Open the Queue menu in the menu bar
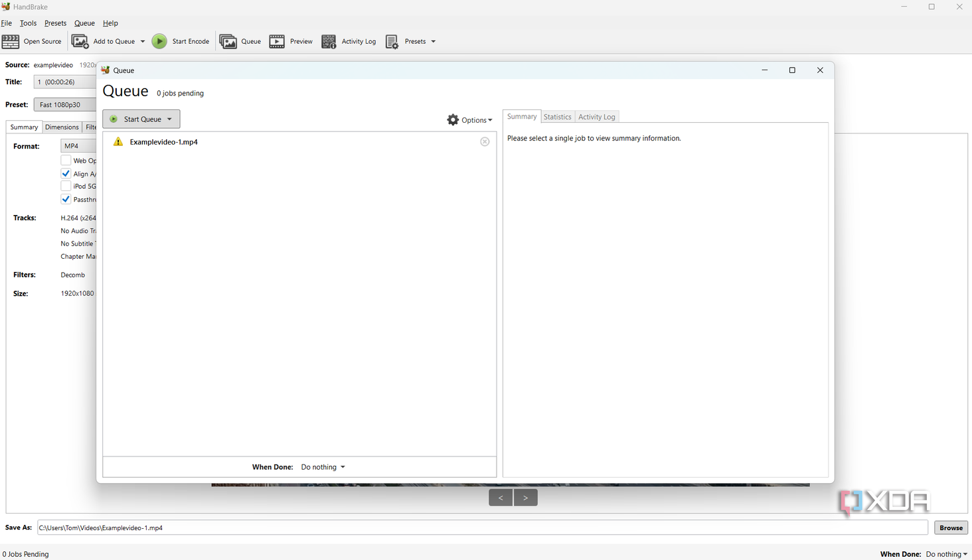Screen dimensions: 972x560 click(84, 23)
